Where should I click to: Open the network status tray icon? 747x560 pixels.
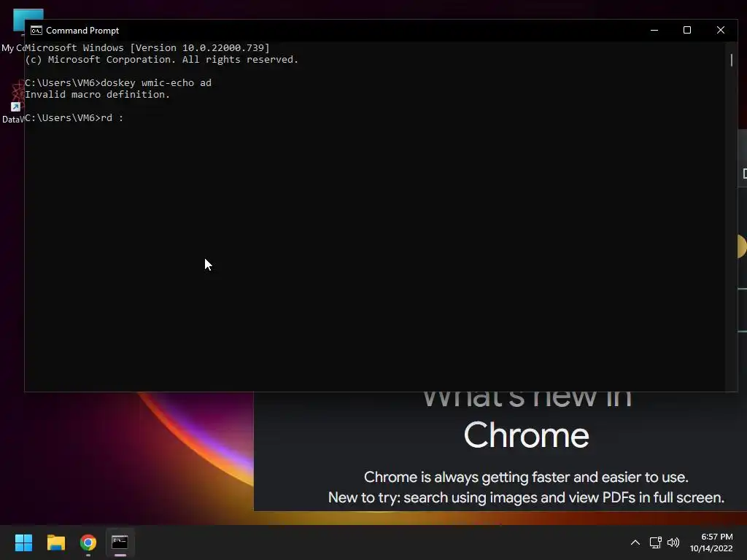click(655, 542)
